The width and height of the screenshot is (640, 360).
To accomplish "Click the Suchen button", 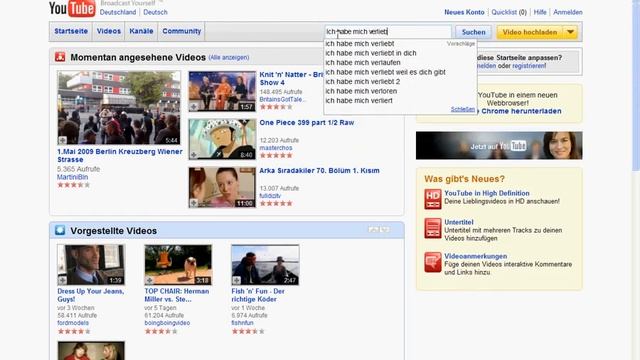I will tap(473, 32).
